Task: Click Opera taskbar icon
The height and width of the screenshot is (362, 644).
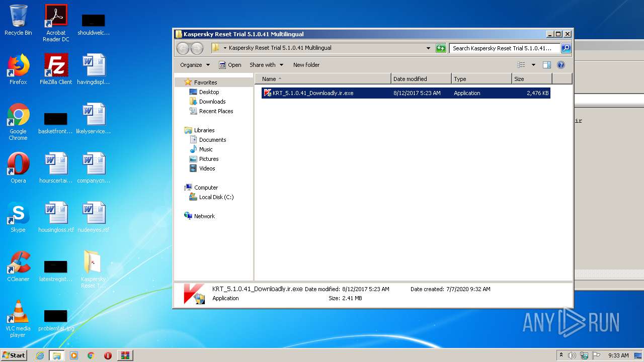Action: tap(108, 355)
